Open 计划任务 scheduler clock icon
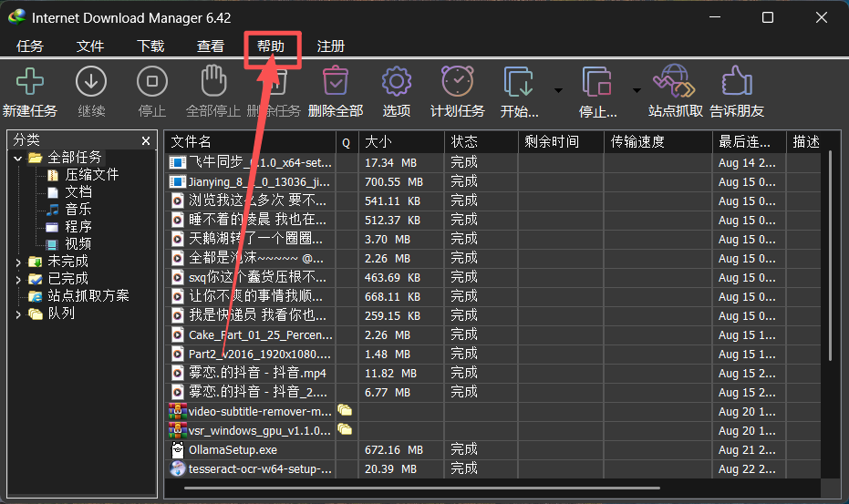 tap(458, 81)
